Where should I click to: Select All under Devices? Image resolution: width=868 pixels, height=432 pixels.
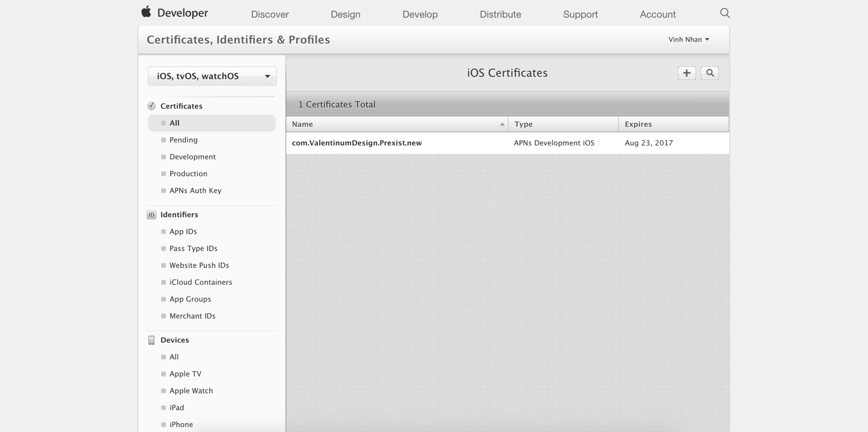coord(174,357)
